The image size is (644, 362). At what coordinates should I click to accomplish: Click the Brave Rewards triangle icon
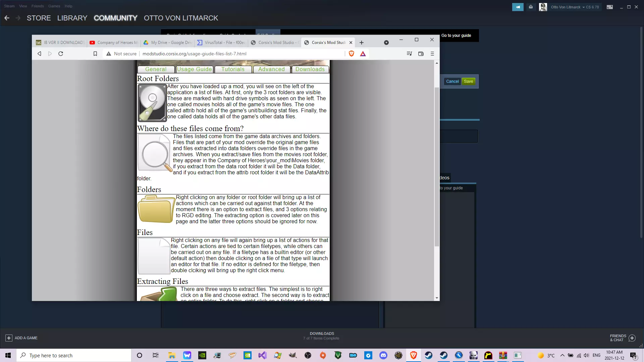point(363,54)
